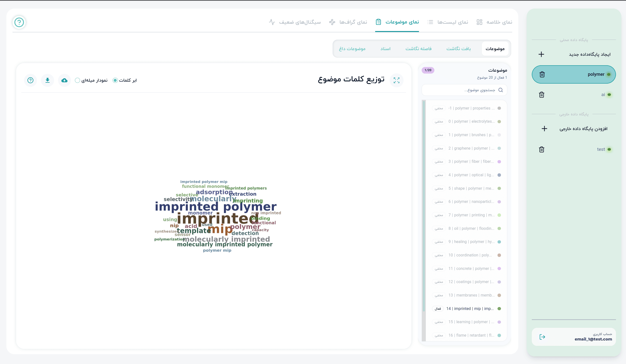Open the lists view tab
The width and height of the screenshot is (626, 364).
coord(448,22)
